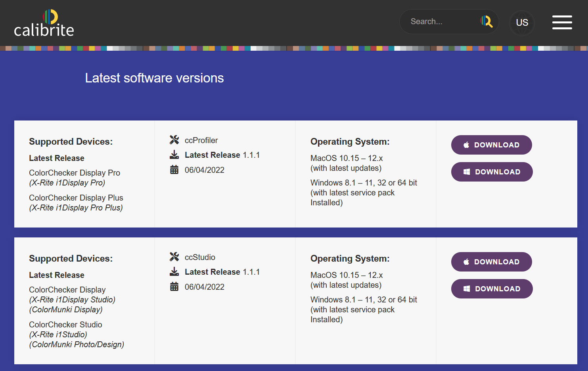Click 'Supported Devices:' heading in ccProfiler card
Image resolution: width=588 pixels, height=371 pixels.
(71, 142)
